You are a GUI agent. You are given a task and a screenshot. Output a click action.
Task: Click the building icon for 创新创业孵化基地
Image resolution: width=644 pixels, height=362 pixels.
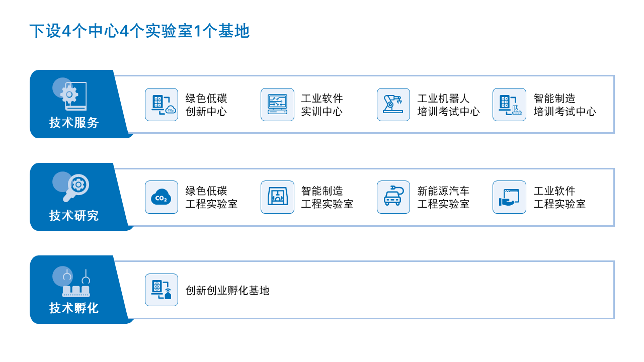(x=161, y=290)
